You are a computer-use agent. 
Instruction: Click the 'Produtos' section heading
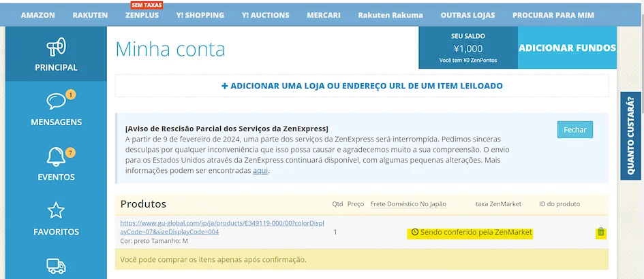[143, 204]
